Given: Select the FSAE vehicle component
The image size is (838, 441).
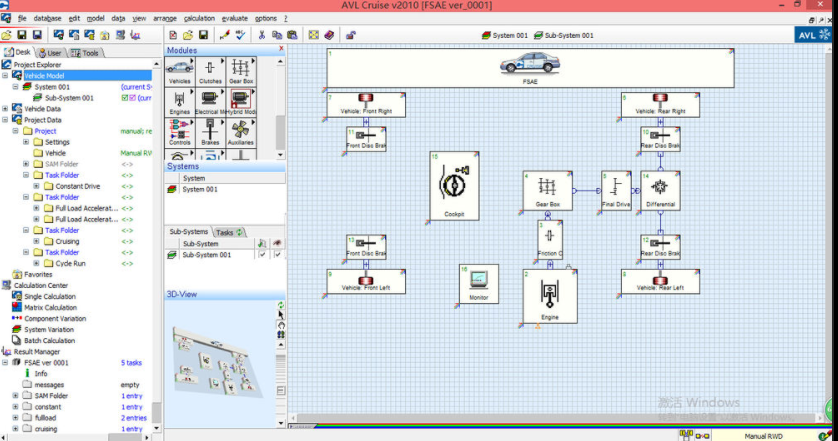Looking at the screenshot, I should click(x=530, y=68).
